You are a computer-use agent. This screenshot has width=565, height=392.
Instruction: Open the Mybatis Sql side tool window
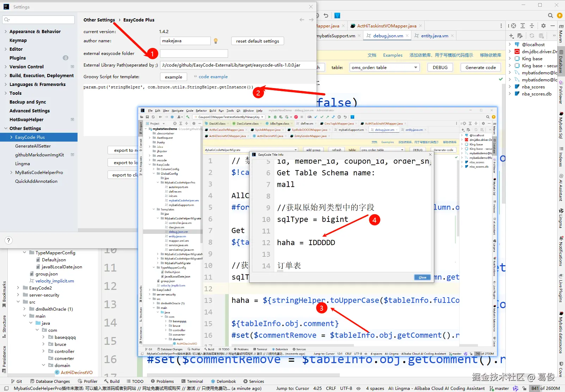tap(561, 125)
